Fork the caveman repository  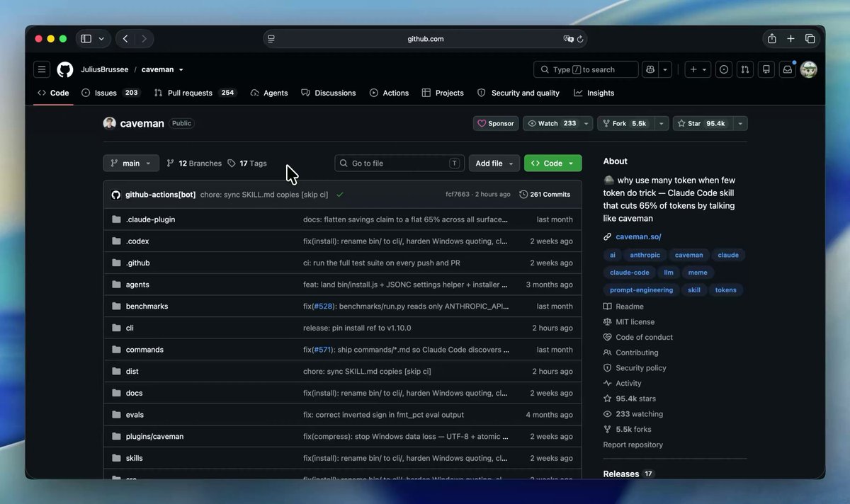(x=625, y=123)
